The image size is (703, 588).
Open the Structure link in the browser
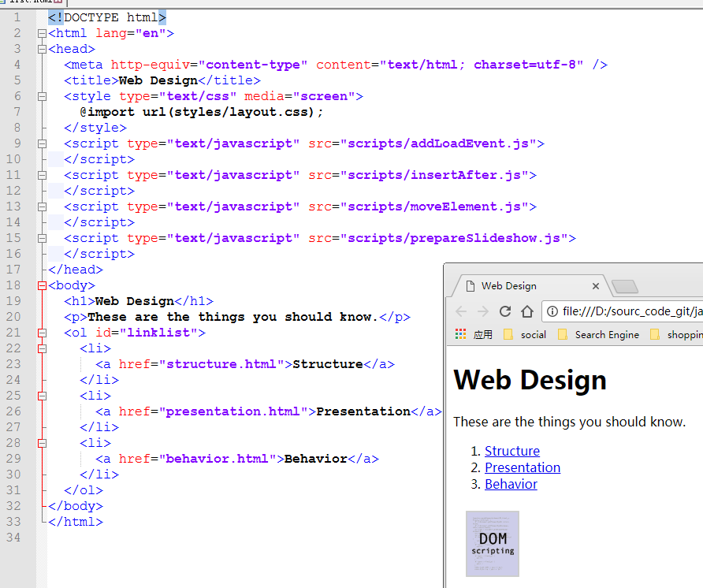[x=512, y=451]
